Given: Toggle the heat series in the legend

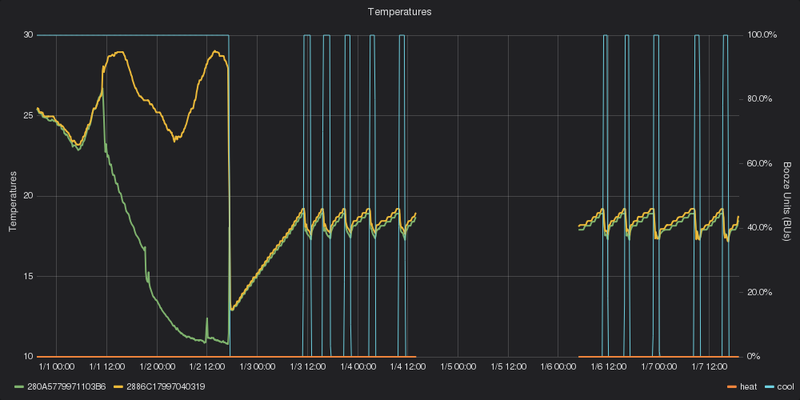Looking at the screenshot, I should 749,387.
